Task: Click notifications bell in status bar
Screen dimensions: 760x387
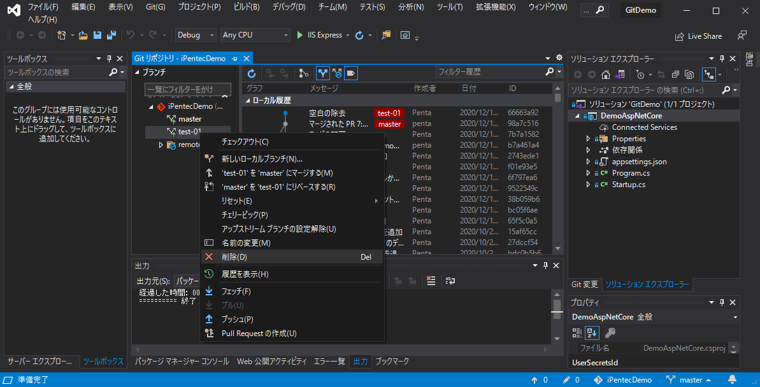Action: (732, 380)
